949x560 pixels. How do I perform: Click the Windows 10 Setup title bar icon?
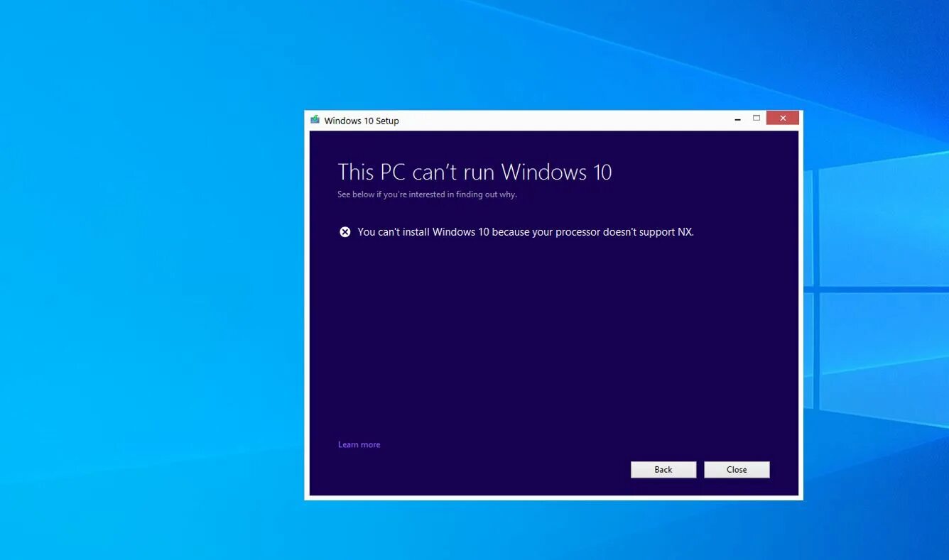[315, 119]
